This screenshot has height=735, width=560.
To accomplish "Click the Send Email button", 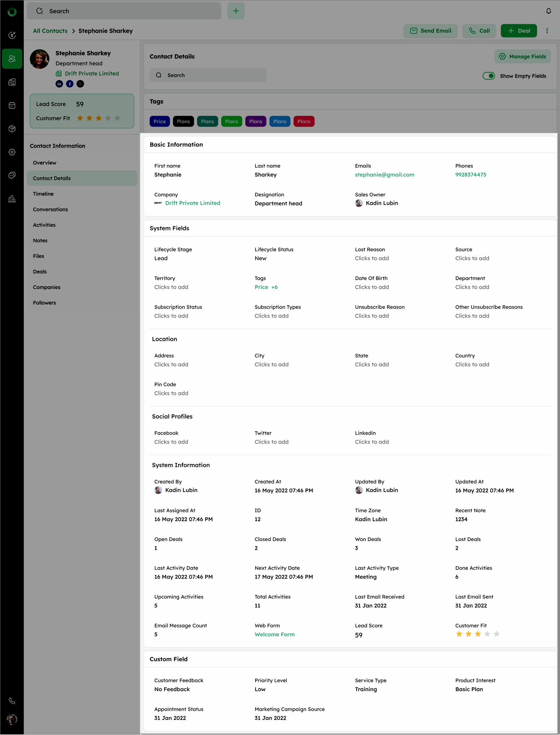I will pyautogui.click(x=430, y=31).
